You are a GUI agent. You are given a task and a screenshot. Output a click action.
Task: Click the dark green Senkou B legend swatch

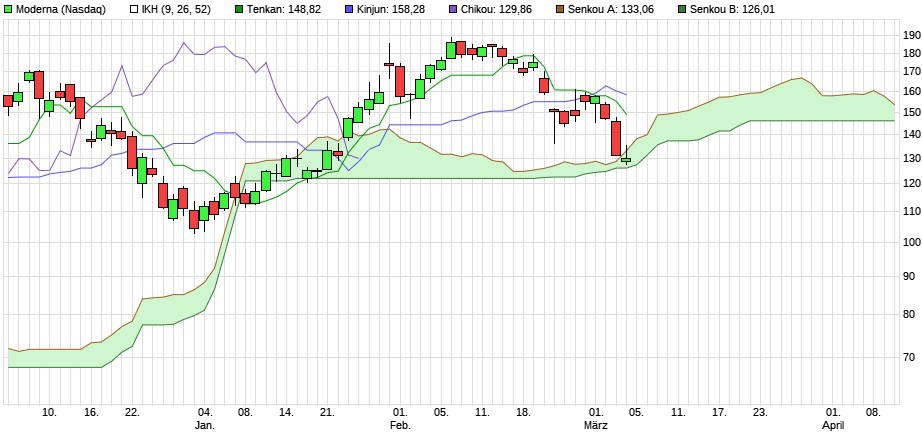pyautogui.click(x=682, y=9)
